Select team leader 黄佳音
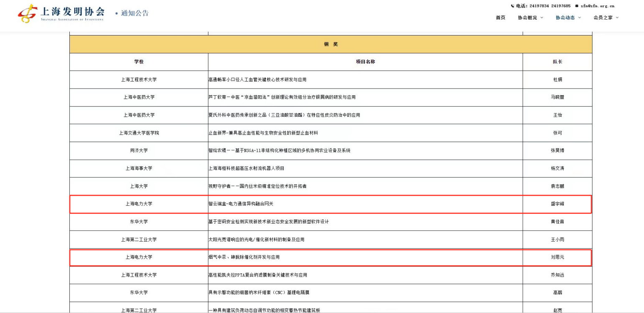 [557, 221]
